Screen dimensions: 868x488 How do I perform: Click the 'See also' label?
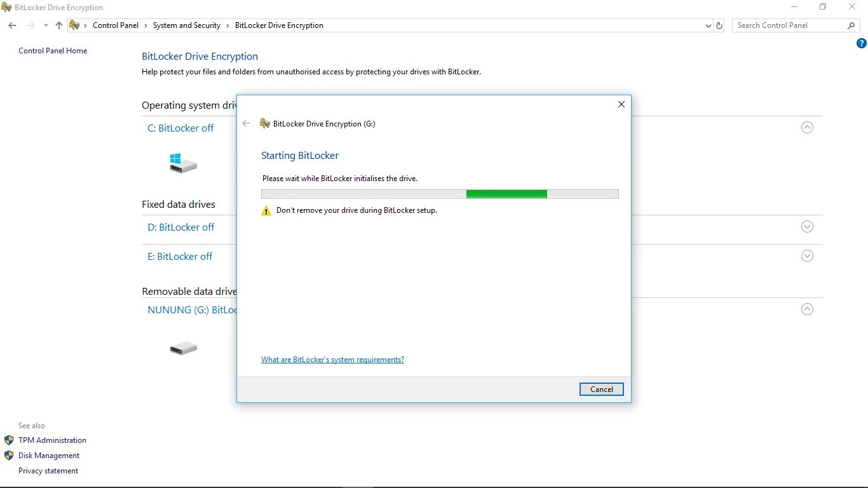[x=32, y=426]
